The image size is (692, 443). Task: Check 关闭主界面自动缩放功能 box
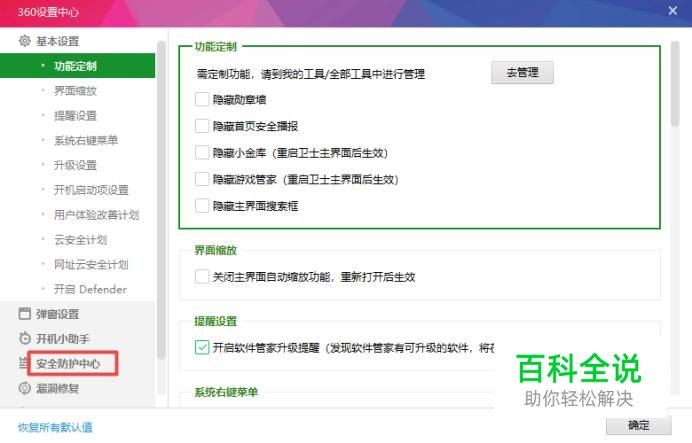[202, 277]
